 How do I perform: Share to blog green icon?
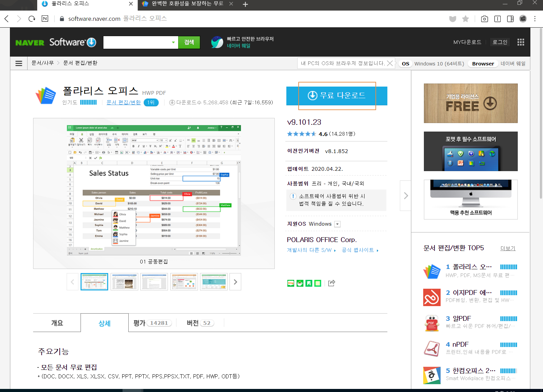[291, 283]
